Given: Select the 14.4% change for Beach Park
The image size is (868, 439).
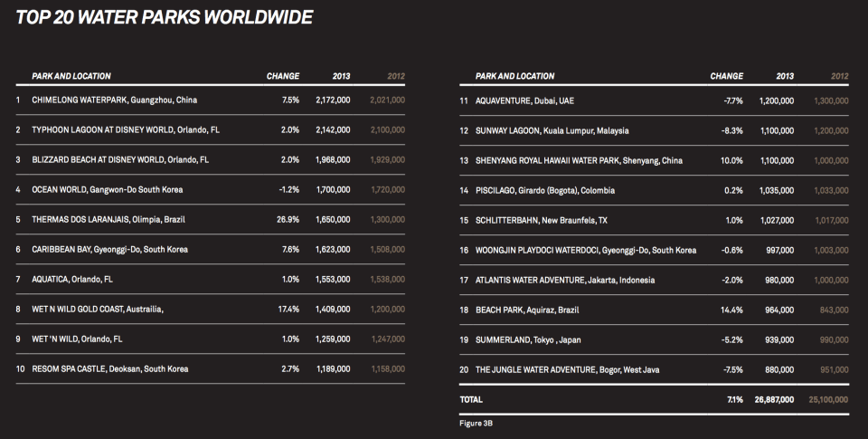Looking at the screenshot, I should (x=731, y=309).
